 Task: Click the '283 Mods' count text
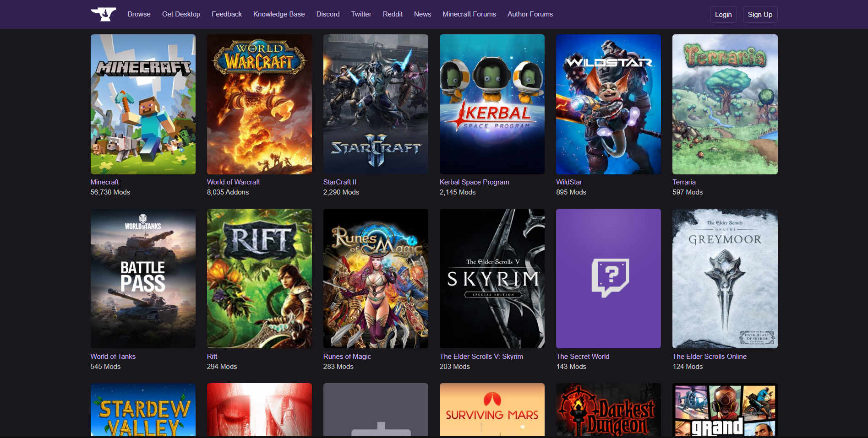coord(338,367)
